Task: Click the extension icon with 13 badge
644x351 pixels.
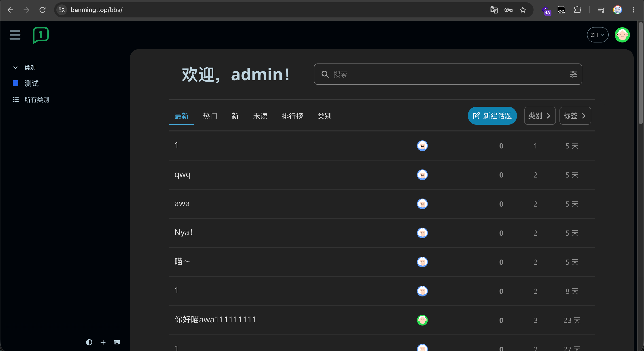Action: 546,11
